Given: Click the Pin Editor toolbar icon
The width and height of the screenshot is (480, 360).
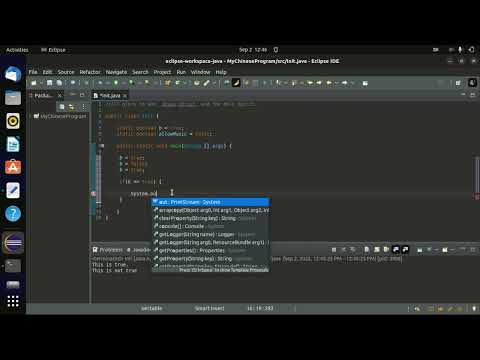Looking at the screenshot, I should (365, 83).
